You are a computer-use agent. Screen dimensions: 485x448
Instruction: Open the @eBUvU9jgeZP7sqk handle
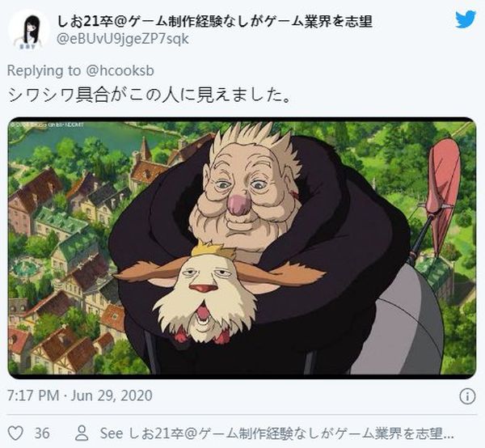pyautogui.click(x=123, y=40)
